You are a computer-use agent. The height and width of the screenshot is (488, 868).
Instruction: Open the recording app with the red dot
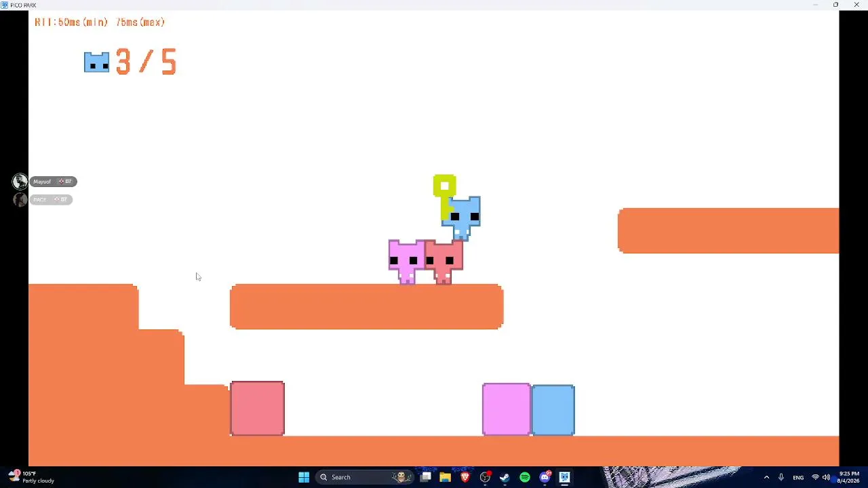click(485, 477)
